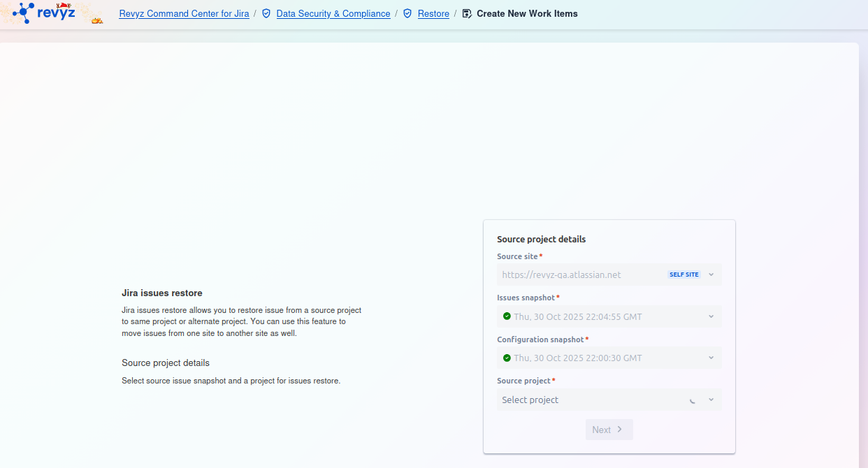Navigate to the Restore breadcrumb link
This screenshot has width=868, height=468.
click(x=433, y=13)
